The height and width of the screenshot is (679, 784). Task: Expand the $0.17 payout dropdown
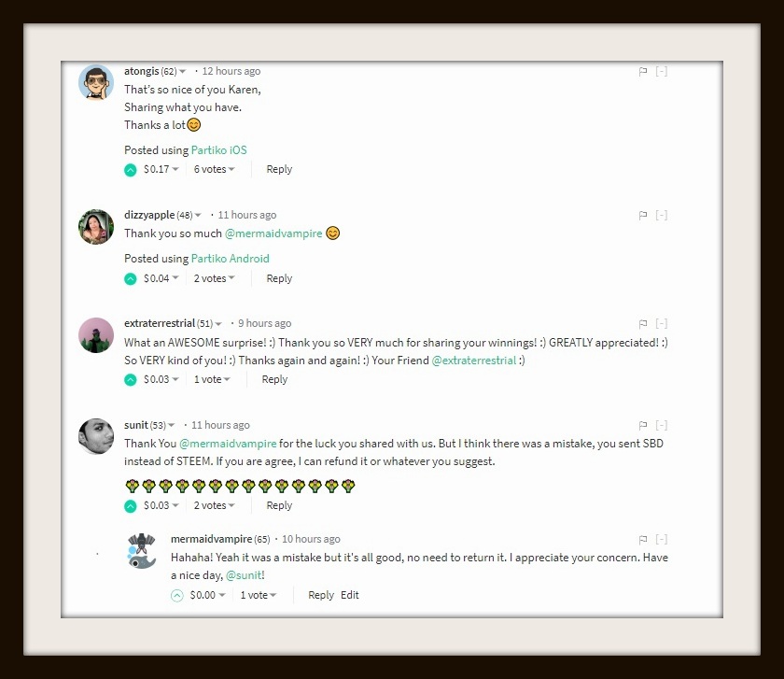pos(161,169)
